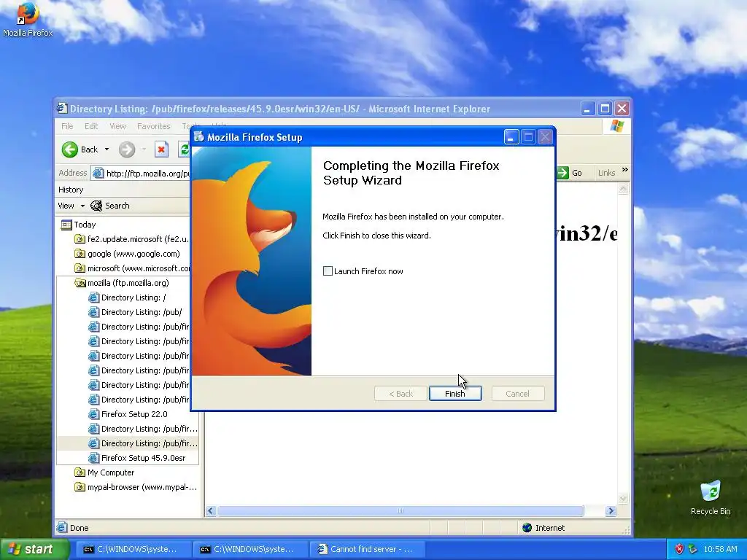This screenshot has height=560, width=747.
Task: Click the icon beside Firefox Setup 45.9.0esr
Action: coord(94,458)
